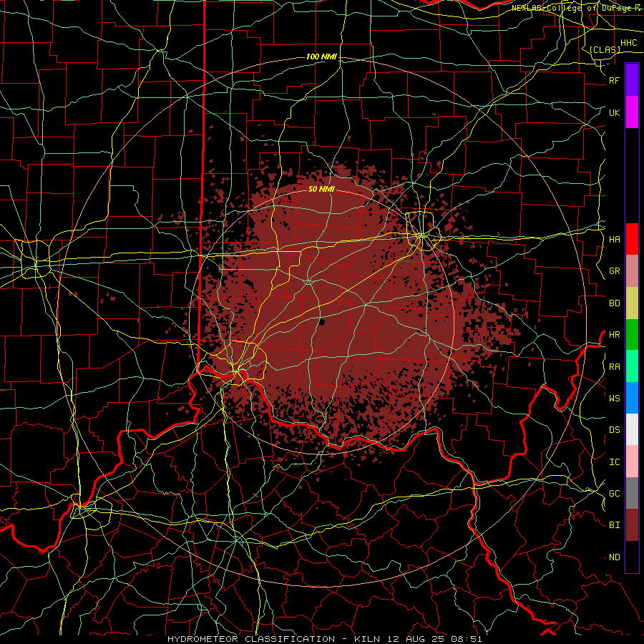Click the HR legend label
Image resolution: width=644 pixels, height=644 pixels.
(615, 335)
